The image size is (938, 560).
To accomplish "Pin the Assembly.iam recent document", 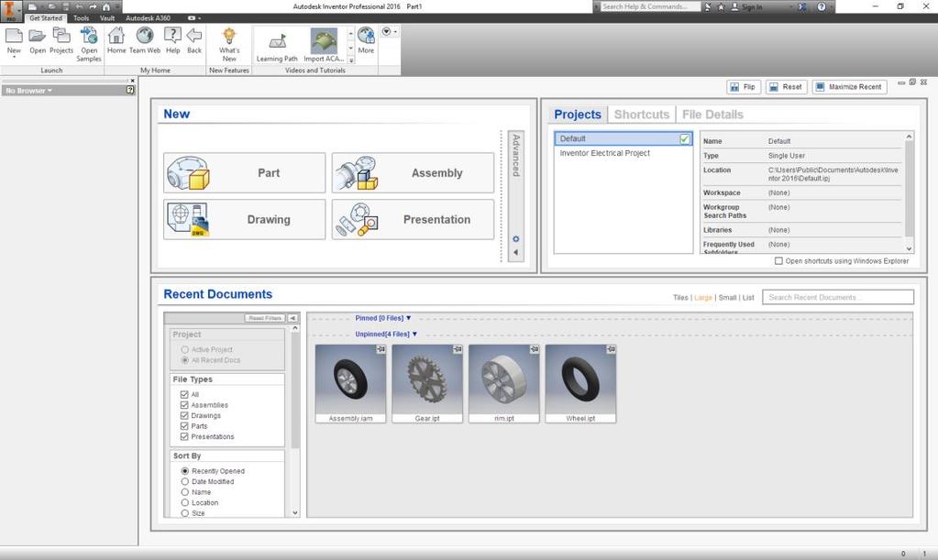I will click(x=381, y=349).
